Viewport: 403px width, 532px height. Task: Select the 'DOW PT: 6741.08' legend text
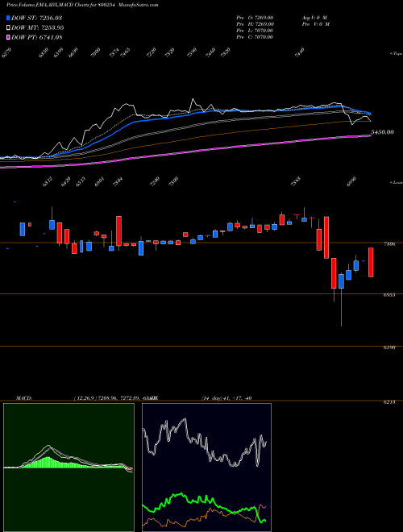(x=36, y=38)
